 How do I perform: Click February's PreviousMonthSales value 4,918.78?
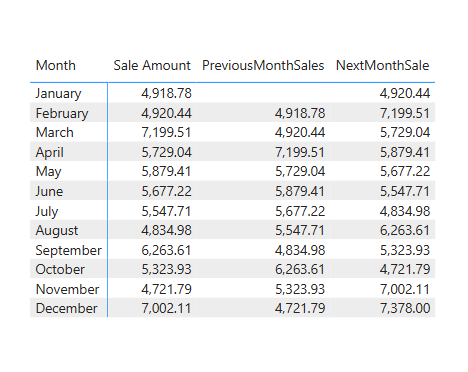click(300, 113)
